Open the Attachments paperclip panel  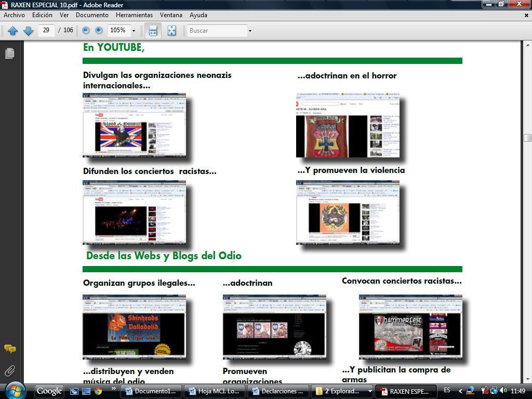coord(9,371)
